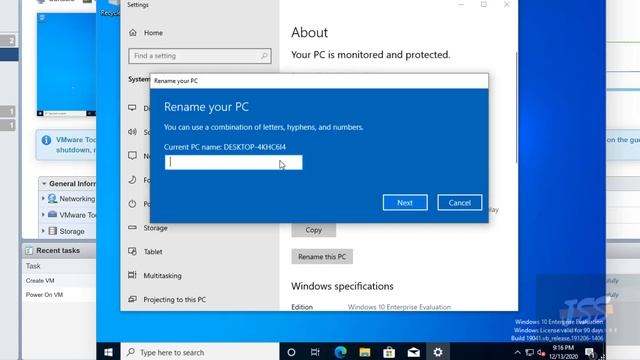Open Cortana circle icon on taskbar
The image size is (640, 360).
[291, 352]
